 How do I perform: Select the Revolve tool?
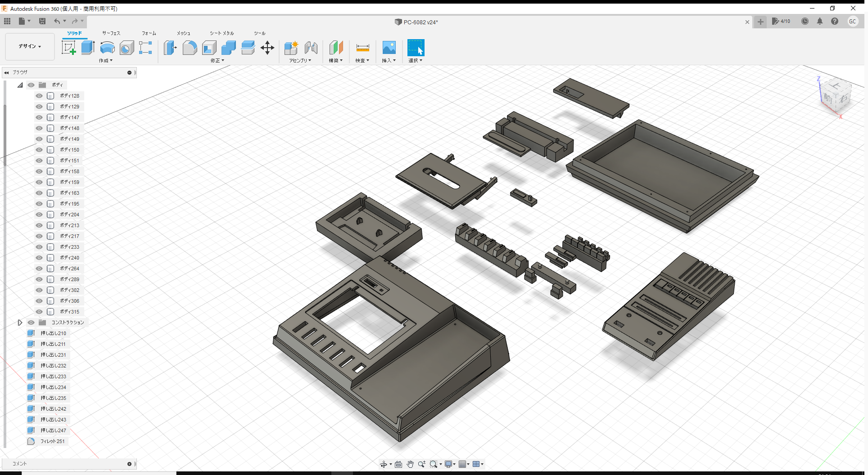[x=107, y=48]
